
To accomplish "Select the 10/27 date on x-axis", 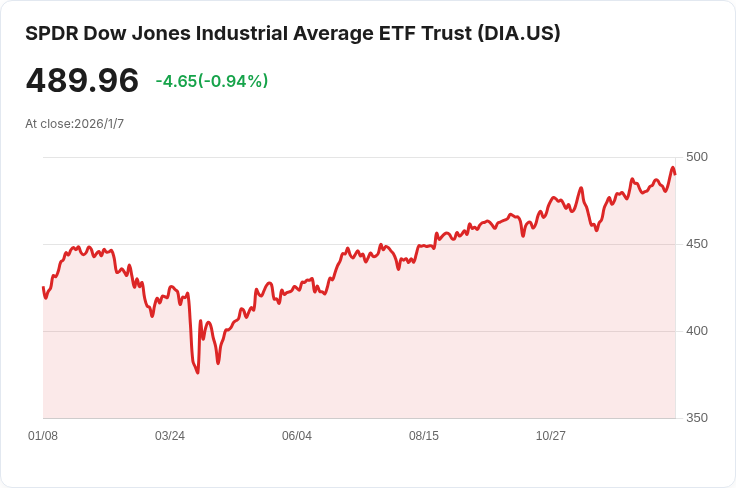I will click(551, 436).
